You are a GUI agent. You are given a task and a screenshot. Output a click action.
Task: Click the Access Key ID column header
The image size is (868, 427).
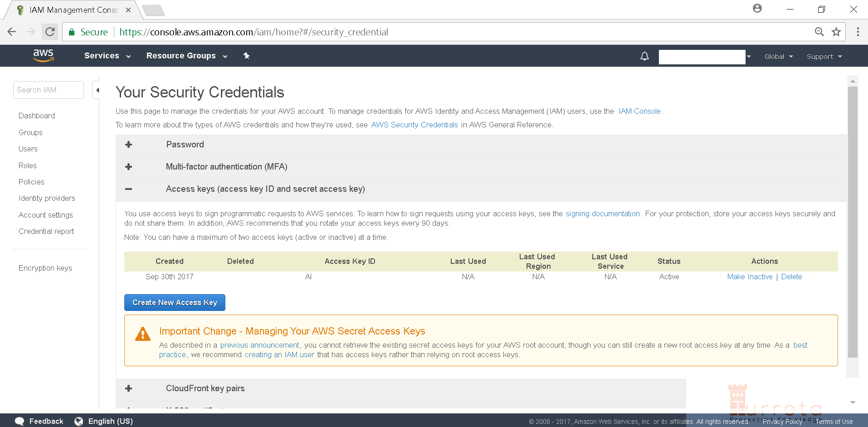tap(350, 261)
